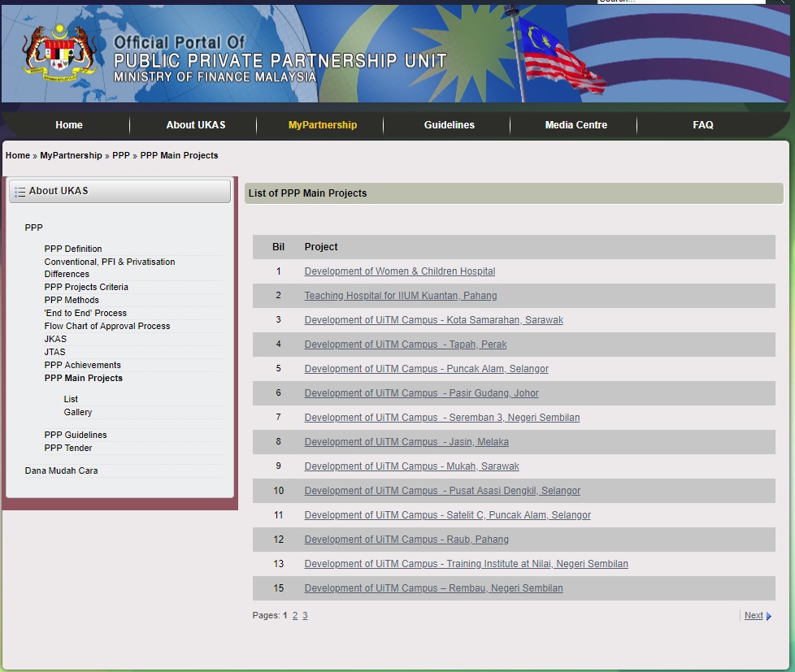Click the list icon beside About UKAS

click(20, 192)
